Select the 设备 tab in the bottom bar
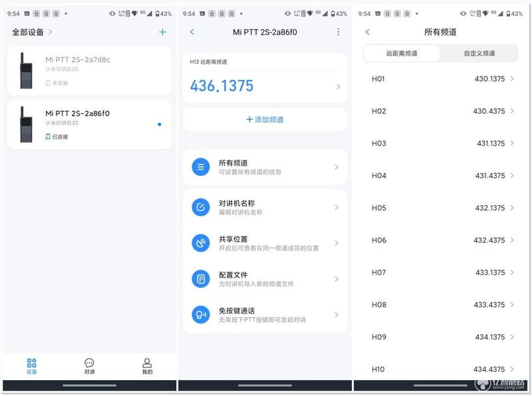Image resolution: width=532 pixels, height=396 pixels. (31, 366)
